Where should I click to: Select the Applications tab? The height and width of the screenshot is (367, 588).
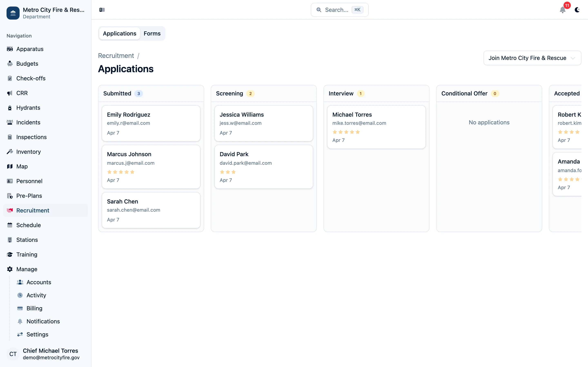click(120, 33)
